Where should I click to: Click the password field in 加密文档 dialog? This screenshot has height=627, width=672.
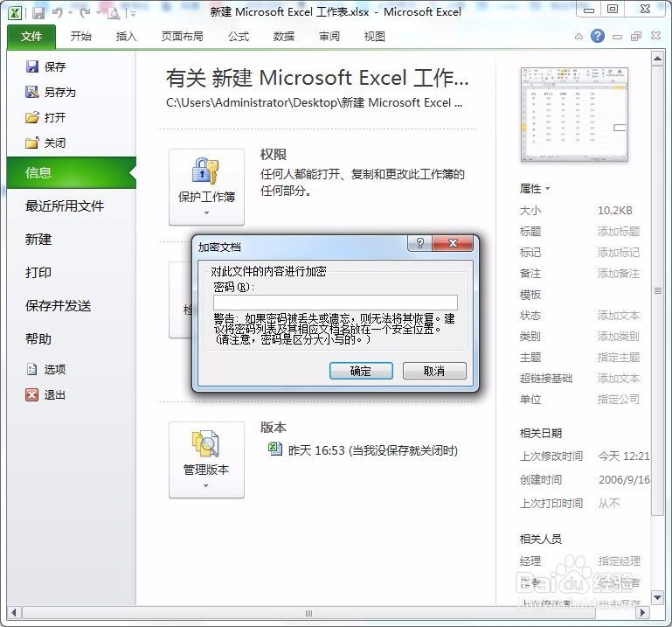[x=336, y=303]
